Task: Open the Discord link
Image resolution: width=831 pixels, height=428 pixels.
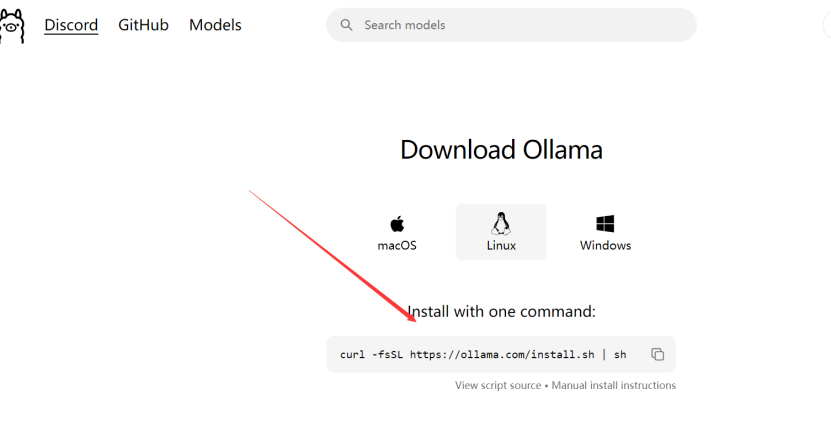Action: (71, 25)
